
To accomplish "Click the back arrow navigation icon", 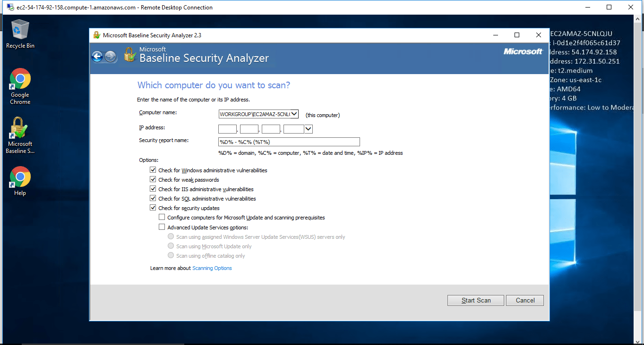I will pyautogui.click(x=97, y=57).
